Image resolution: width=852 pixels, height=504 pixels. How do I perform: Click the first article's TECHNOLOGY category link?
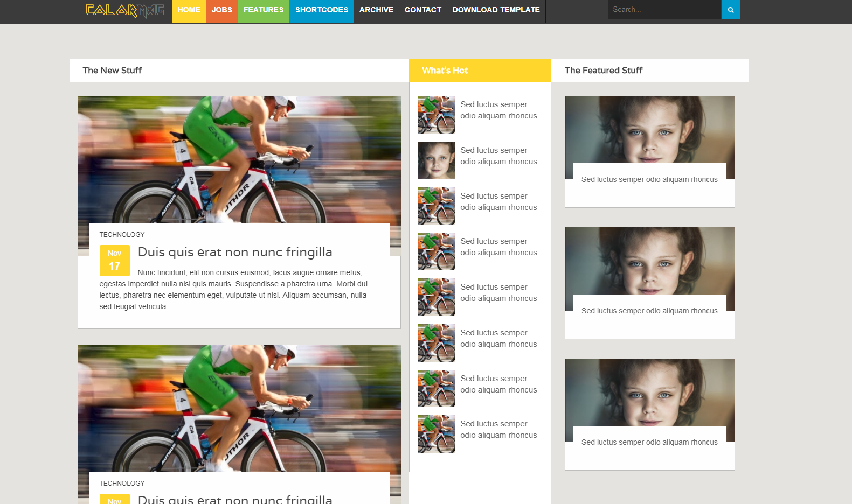tap(122, 235)
